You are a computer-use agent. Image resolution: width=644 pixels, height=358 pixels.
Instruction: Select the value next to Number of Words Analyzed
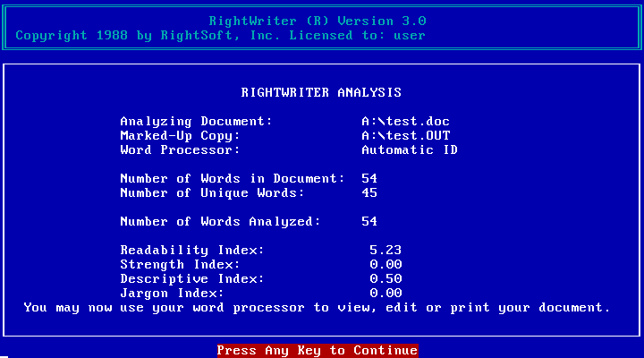[369, 222]
